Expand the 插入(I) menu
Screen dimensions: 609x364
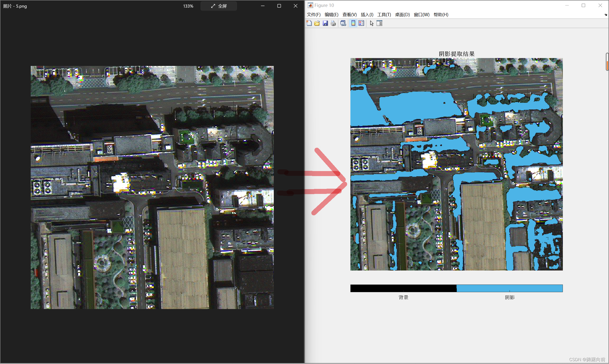[x=367, y=15]
